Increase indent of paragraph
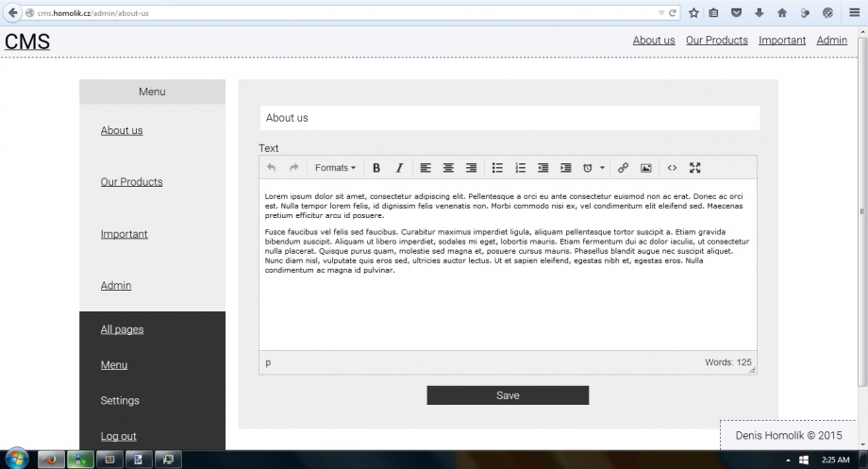Image resolution: width=868 pixels, height=469 pixels. point(566,168)
